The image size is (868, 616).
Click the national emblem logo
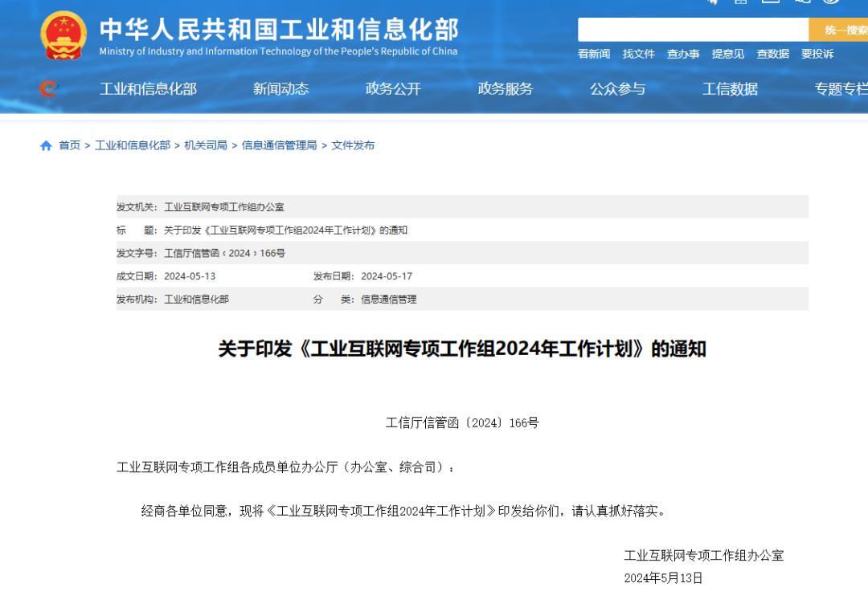pos(63,35)
